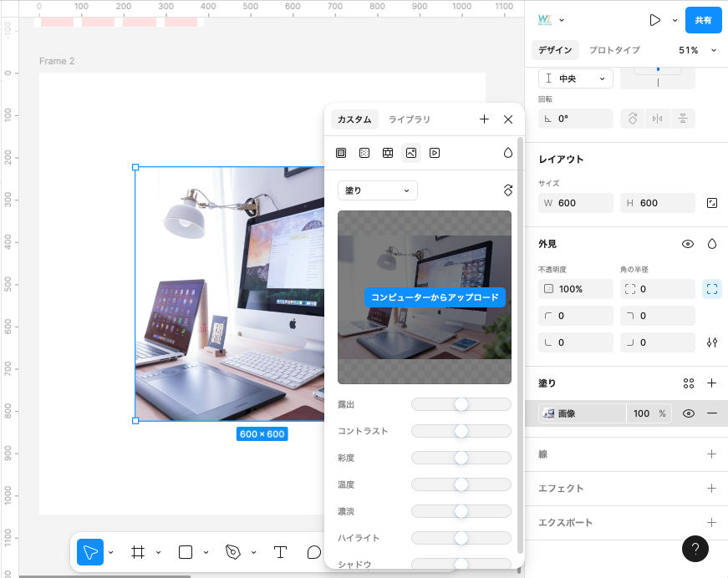The height and width of the screenshot is (578, 728).
Task: Choose the Text tool
Action: click(280, 552)
